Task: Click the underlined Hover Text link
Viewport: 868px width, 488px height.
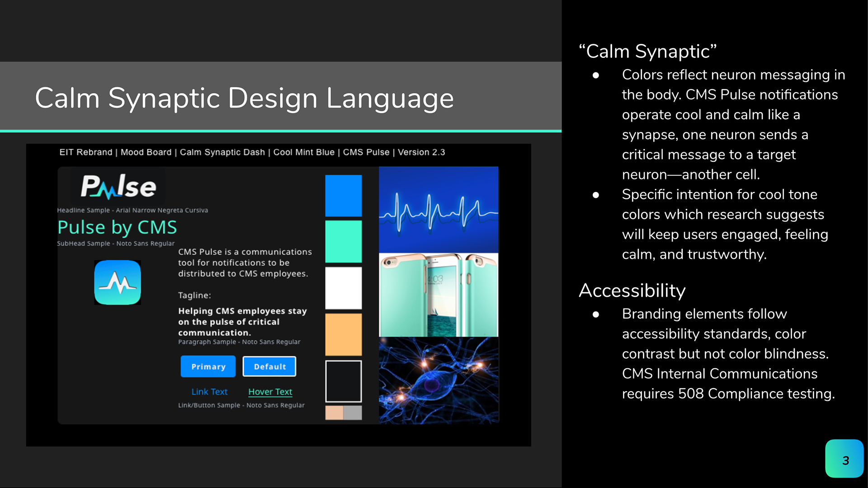Action: coord(270,392)
